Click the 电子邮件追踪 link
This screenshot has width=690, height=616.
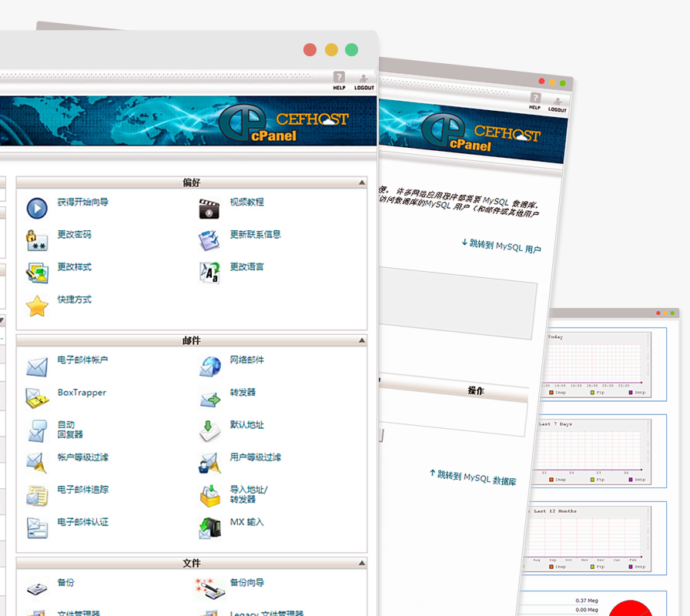(82, 490)
